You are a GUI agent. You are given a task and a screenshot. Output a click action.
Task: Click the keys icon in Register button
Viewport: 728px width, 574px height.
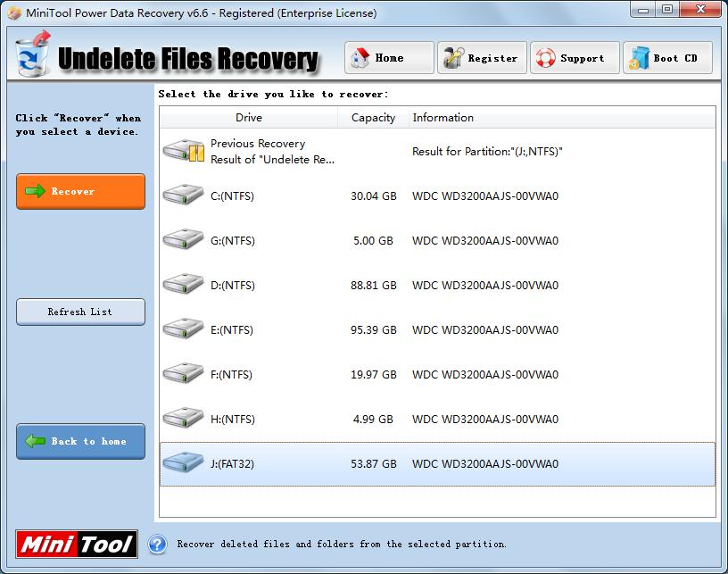453,58
